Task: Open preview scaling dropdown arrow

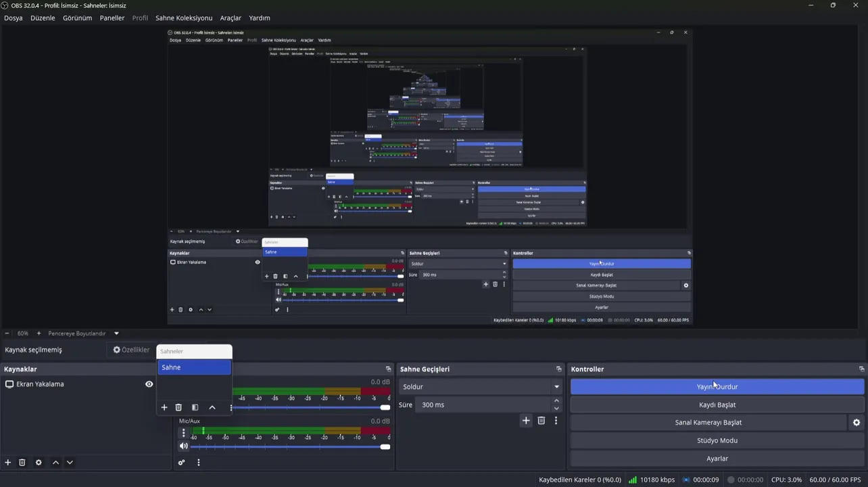Action: click(116, 333)
